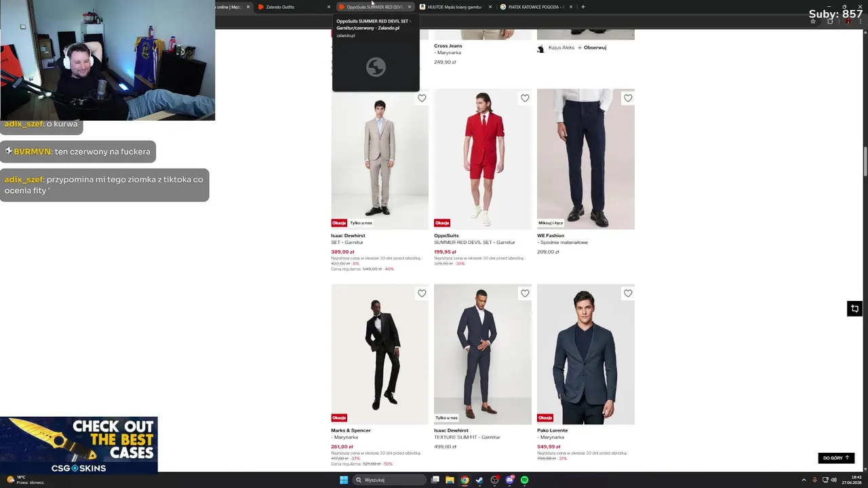Click the CSGO-SKINS Check Out The Best Cases banner

(x=79, y=445)
